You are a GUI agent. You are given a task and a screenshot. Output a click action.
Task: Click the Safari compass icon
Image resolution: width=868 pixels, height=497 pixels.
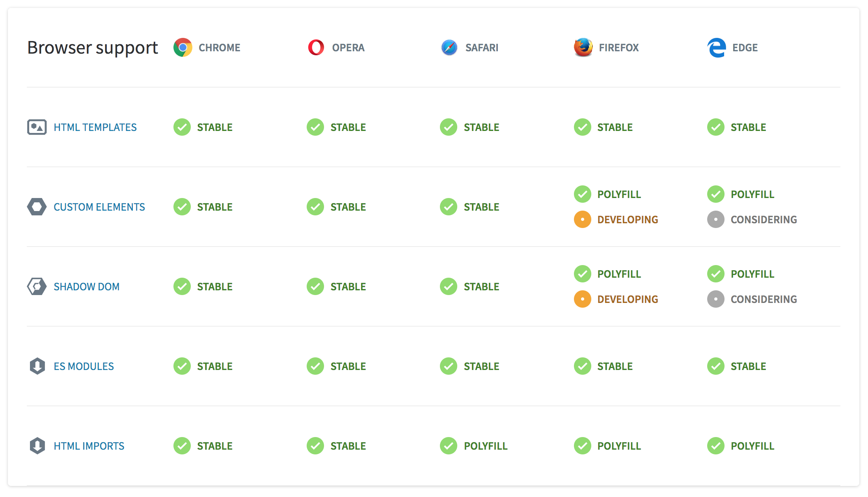pyautogui.click(x=449, y=48)
